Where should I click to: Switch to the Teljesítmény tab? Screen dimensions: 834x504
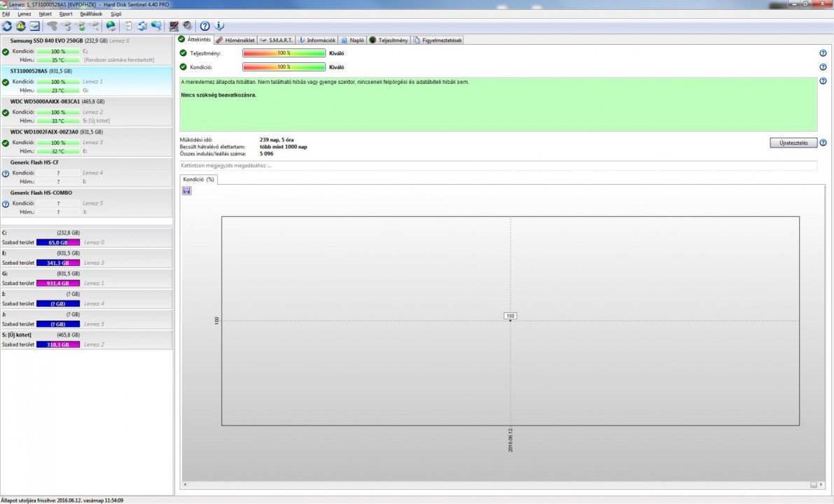coord(389,41)
